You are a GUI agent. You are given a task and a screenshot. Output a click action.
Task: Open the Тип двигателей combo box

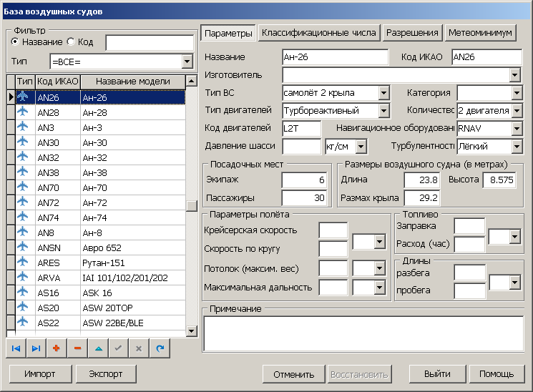(383, 110)
